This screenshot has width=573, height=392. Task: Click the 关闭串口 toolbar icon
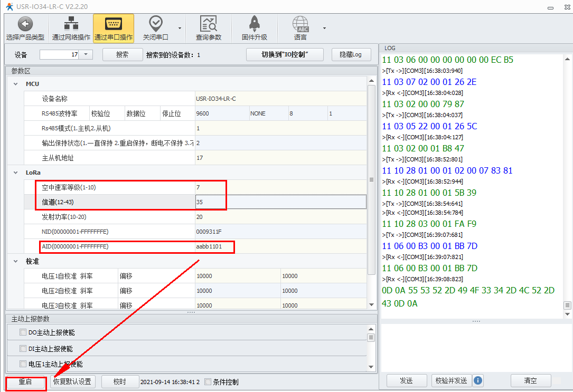pos(155,24)
